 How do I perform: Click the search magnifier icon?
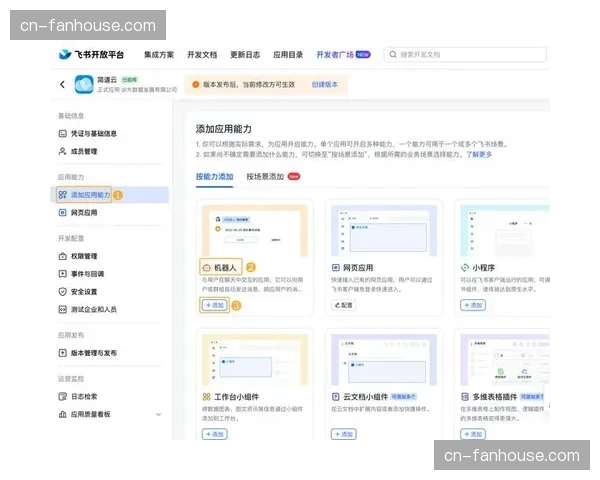point(393,55)
